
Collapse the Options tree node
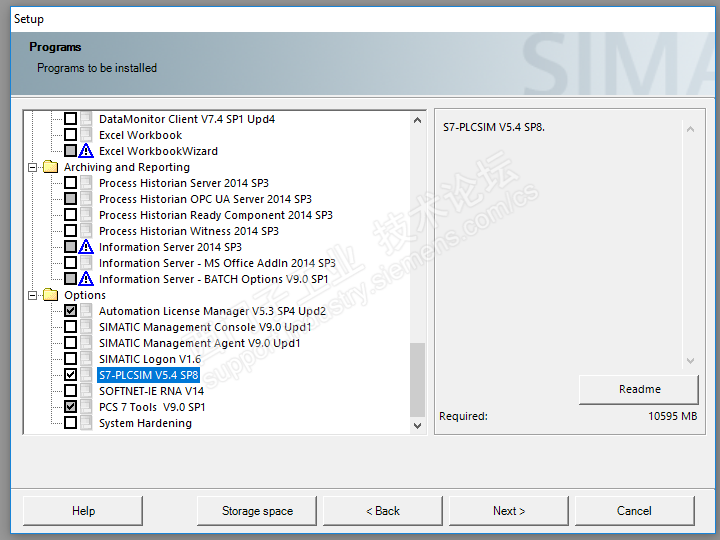coord(33,295)
